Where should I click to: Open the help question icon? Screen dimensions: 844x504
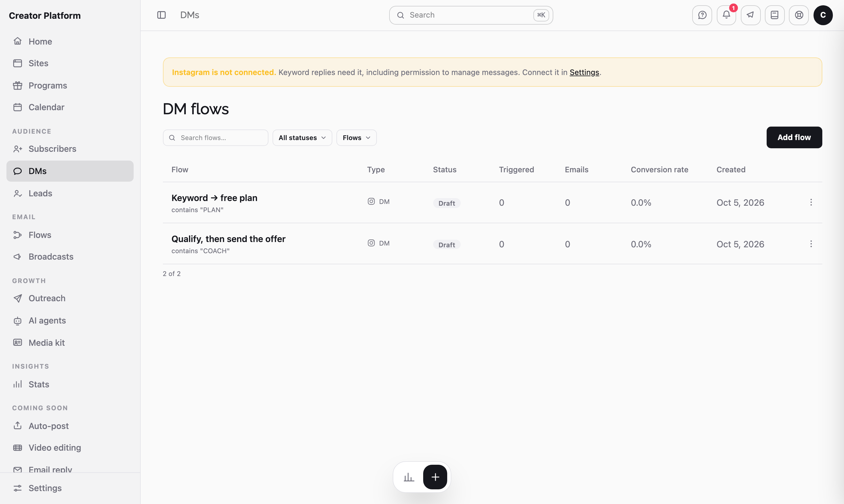pyautogui.click(x=702, y=15)
